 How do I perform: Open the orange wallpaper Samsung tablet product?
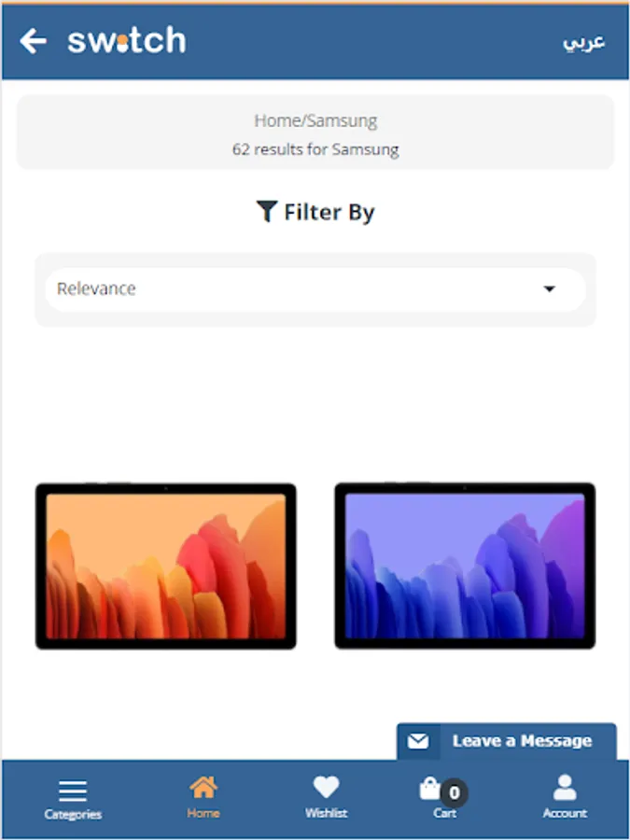(165, 566)
